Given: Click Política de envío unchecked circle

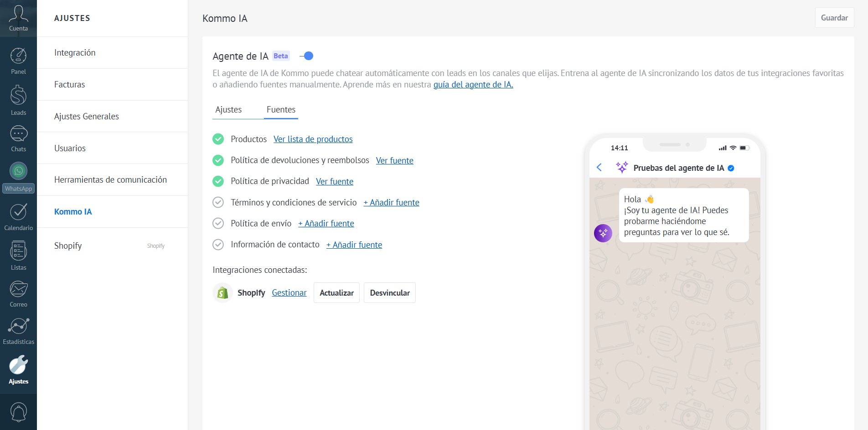Looking at the screenshot, I should point(218,223).
